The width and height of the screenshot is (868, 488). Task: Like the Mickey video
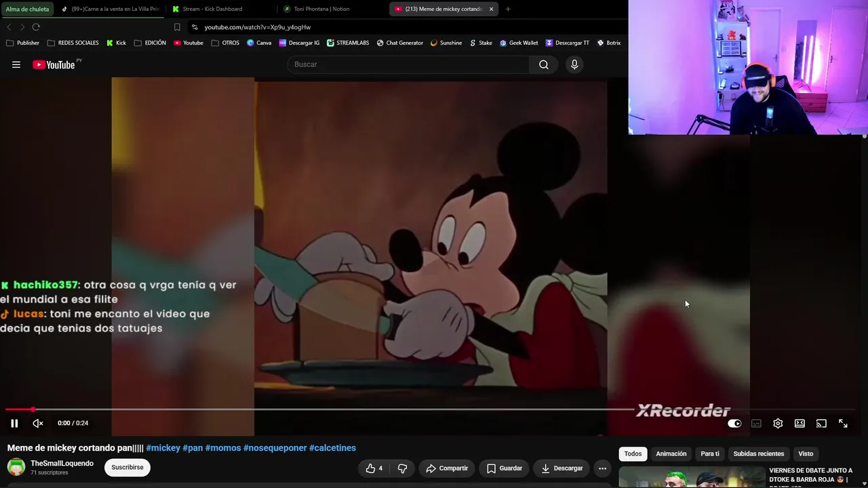[x=374, y=468]
